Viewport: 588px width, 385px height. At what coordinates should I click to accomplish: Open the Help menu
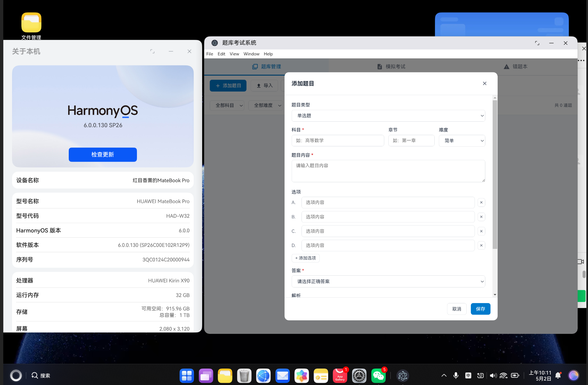pyautogui.click(x=268, y=54)
